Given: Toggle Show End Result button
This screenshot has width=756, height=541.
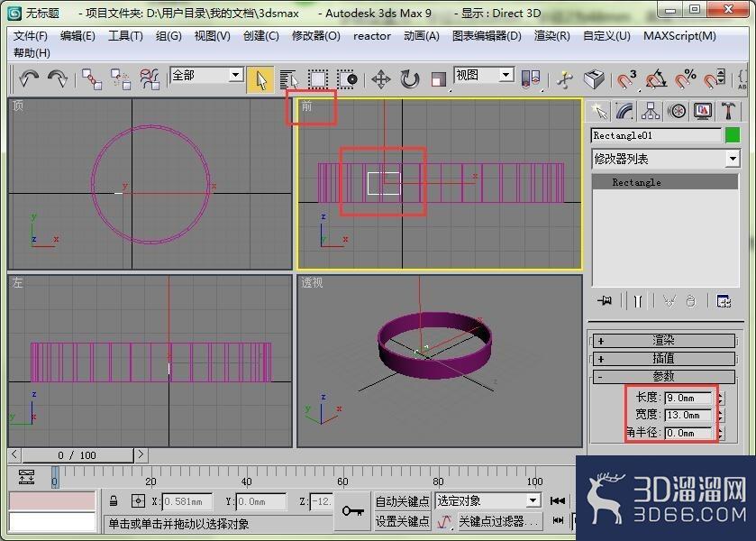Looking at the screenshot, I should coord(638,301).
